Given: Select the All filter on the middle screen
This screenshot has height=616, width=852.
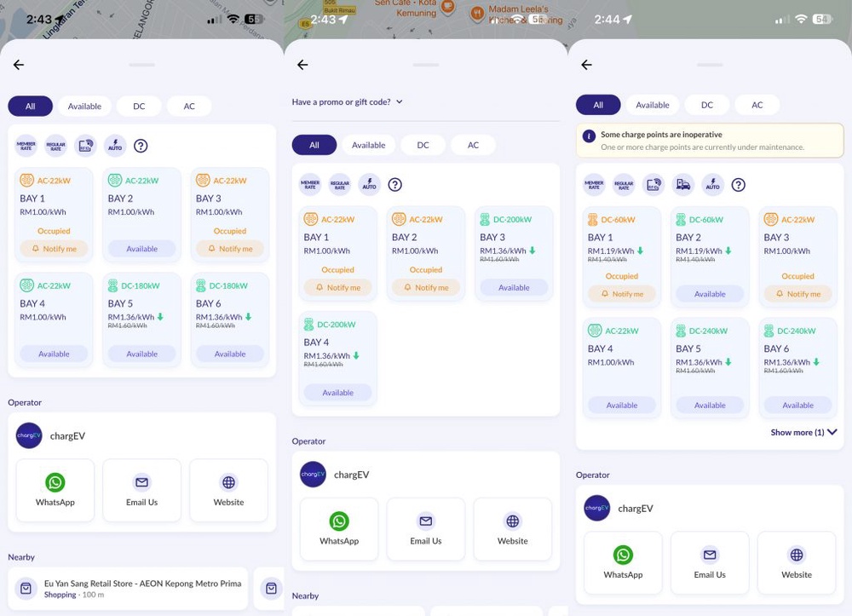Looking at the screenshot, I should tap(314, 145).
